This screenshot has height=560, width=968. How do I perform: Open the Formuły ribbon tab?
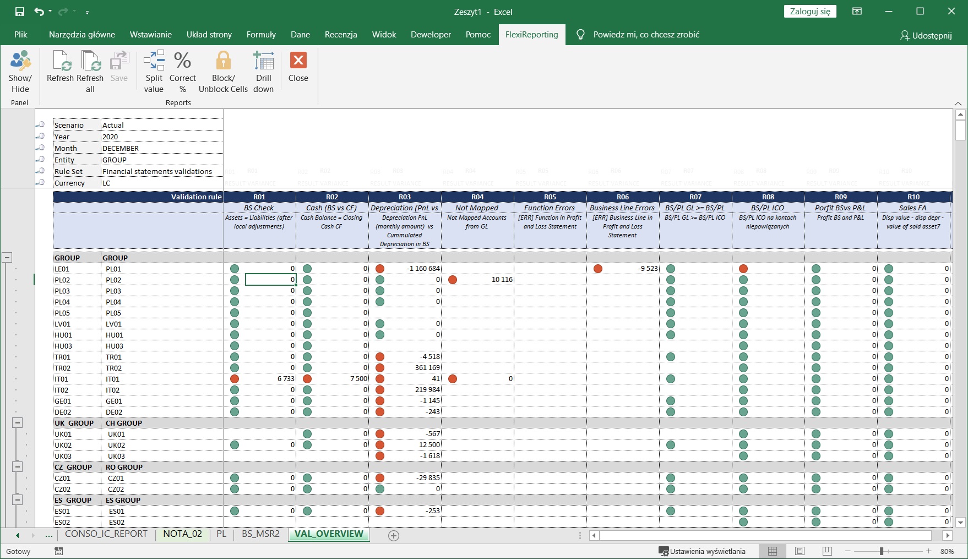click(x=261, y=35)
